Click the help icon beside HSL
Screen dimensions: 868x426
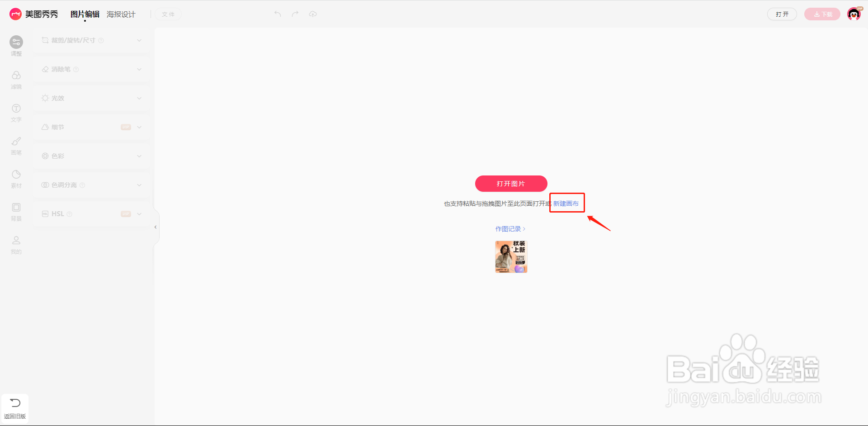coord(70,214)
